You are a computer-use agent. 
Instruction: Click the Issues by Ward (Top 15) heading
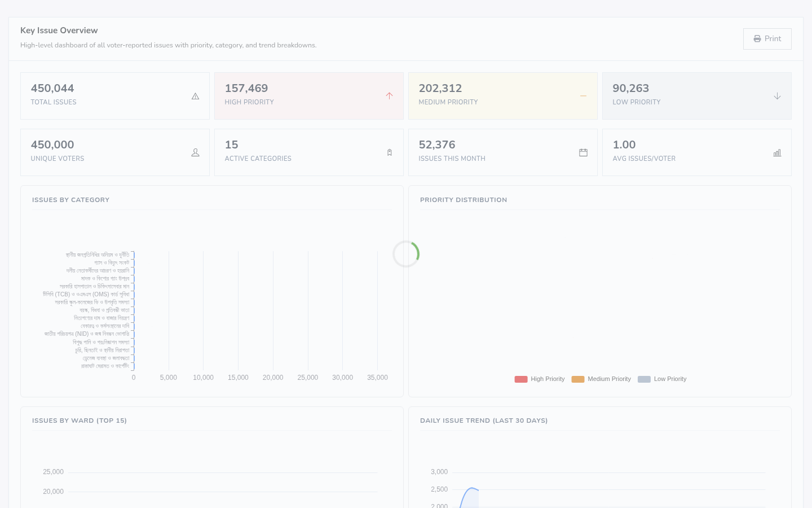[x=80, y=421]
